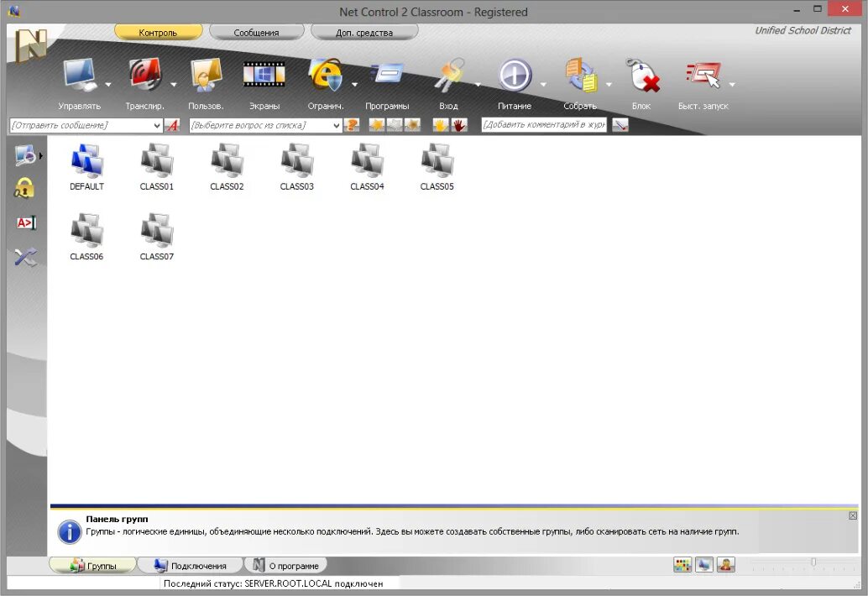Click the orange question mark icon

click(x=352, y=125)
